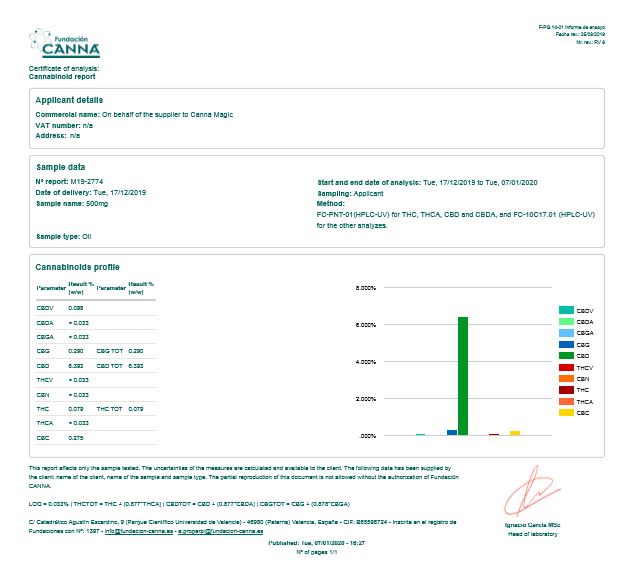This screenshot has height=572, width=623.
Task: Click the report number M19-2774
Action: point(88,181)
